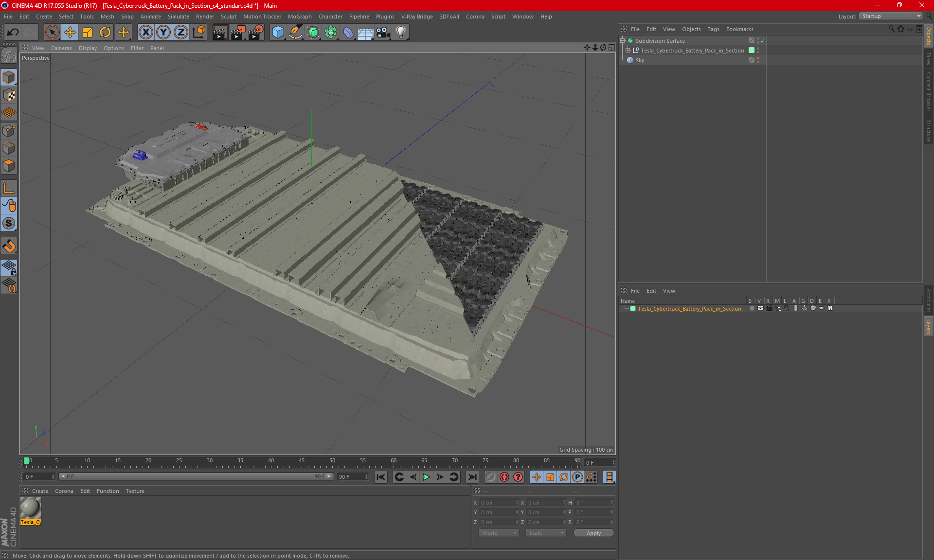The height and width of the screenshot is (560, 934).
Task: Open material manager Create menu
Action: click(40, 491)
